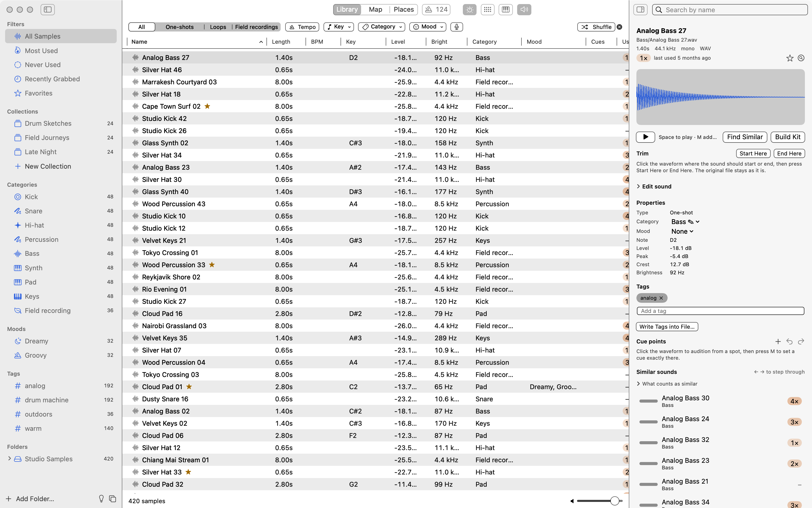
Task: Switch to the Map tab
Action: click(376, 9)
